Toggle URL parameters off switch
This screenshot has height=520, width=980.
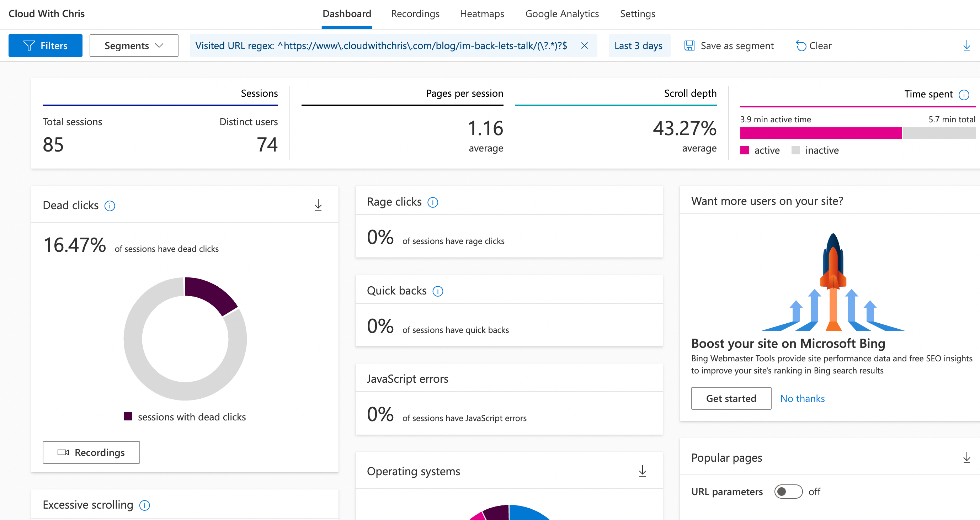(788, 492)
